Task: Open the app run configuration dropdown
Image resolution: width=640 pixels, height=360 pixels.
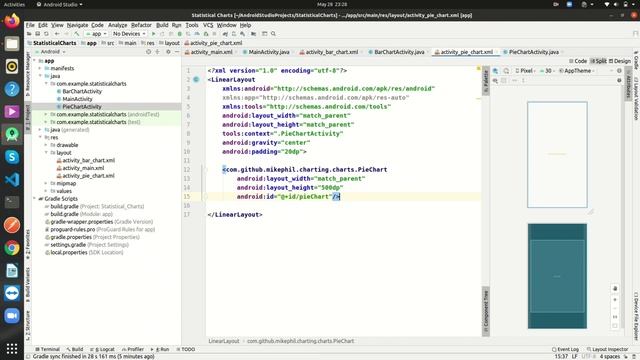Action: click(96, 34)
